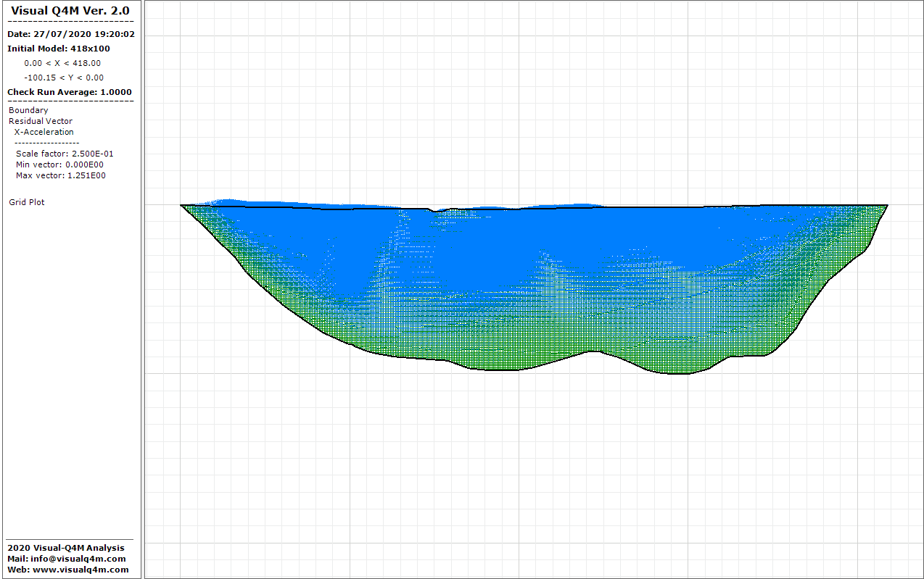The height and width of the screenshot is (579, 924).
Task: Click inside the blue-green basin mesh plot
Action: (534, 287)
